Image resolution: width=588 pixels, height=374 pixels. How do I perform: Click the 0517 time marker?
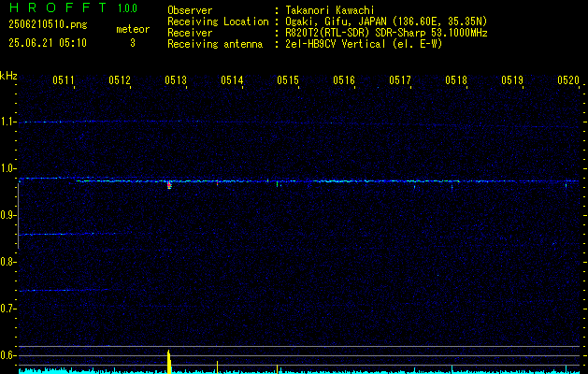pos(400,79)
